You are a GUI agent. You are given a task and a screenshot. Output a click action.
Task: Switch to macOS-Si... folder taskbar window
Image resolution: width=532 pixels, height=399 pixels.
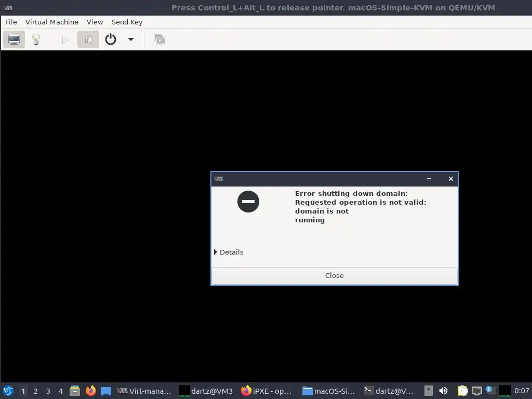(x=328, y=391)
